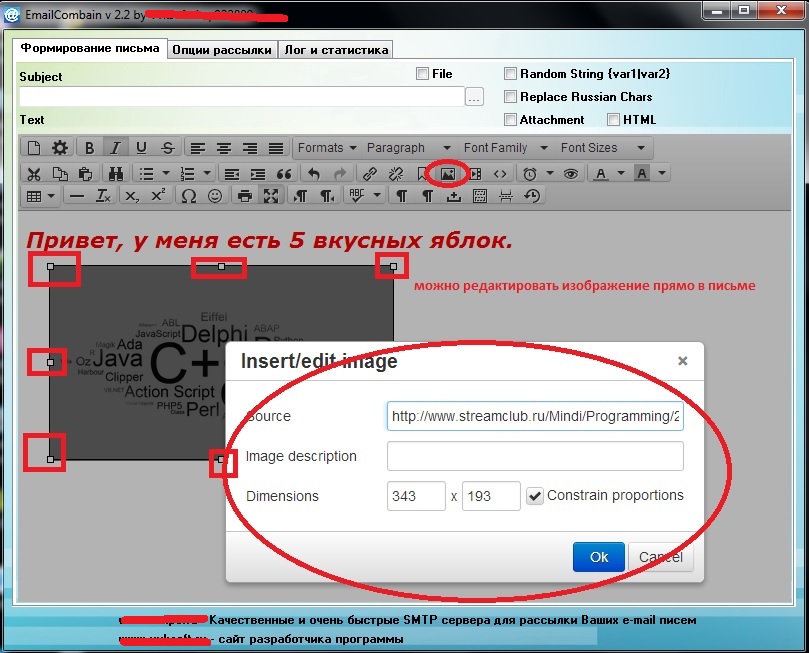Preview the letter with eye icon
Viewport: 809px width, 653px height.
pyautogui.click(x=571, y=174)
